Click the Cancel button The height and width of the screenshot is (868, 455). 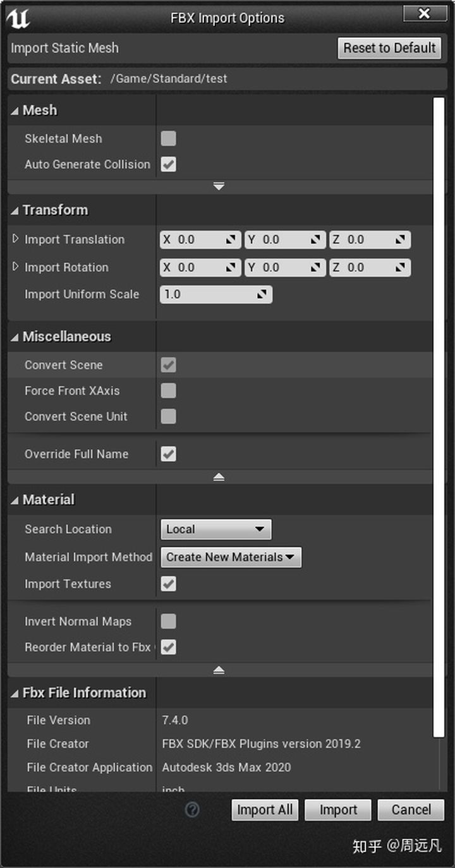(x=411, y=810)
